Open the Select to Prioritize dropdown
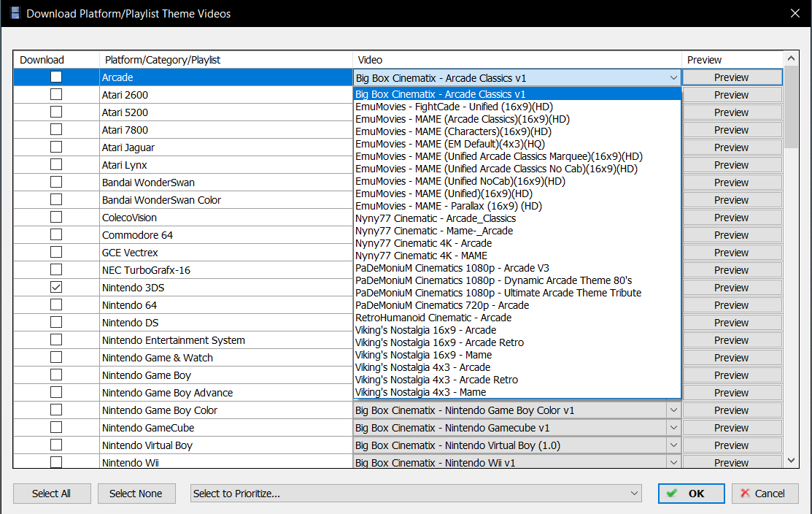 (416, 494)
